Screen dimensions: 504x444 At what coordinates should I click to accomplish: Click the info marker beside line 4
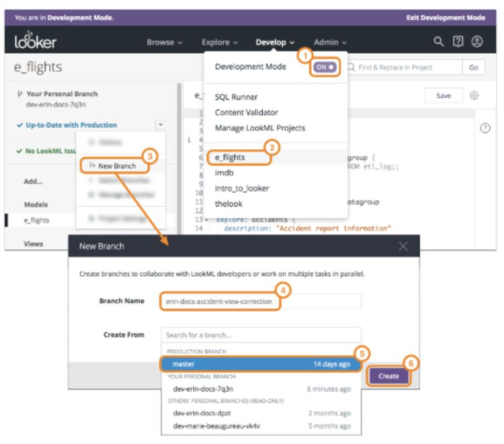(189, 140)
